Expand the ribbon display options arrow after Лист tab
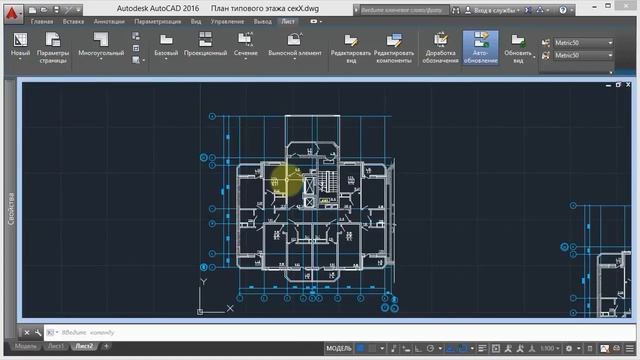Screen dimensions: 640x360 (321, 22)
